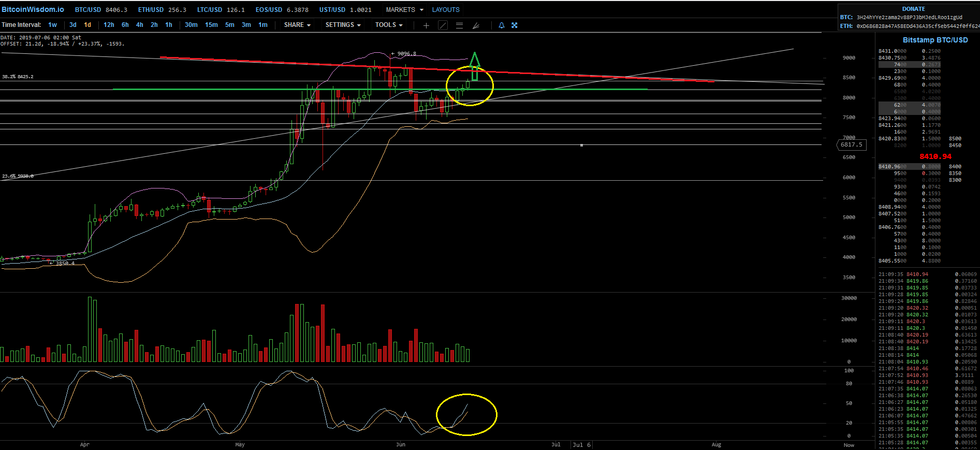This screenshot has height=450, width=980.
Task: Select the crosshair cursor tool
Action: [x=426, y=25]
